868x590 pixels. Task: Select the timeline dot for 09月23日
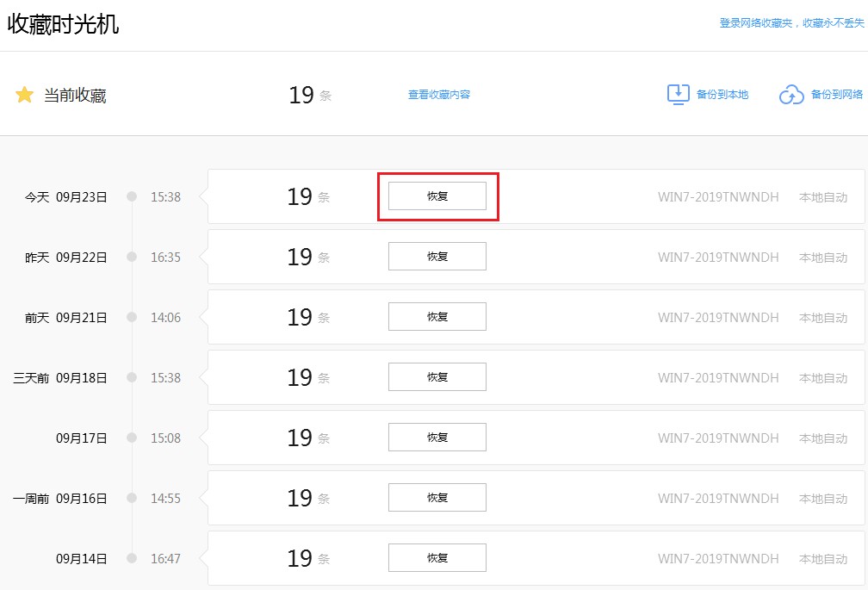[132, 196]
